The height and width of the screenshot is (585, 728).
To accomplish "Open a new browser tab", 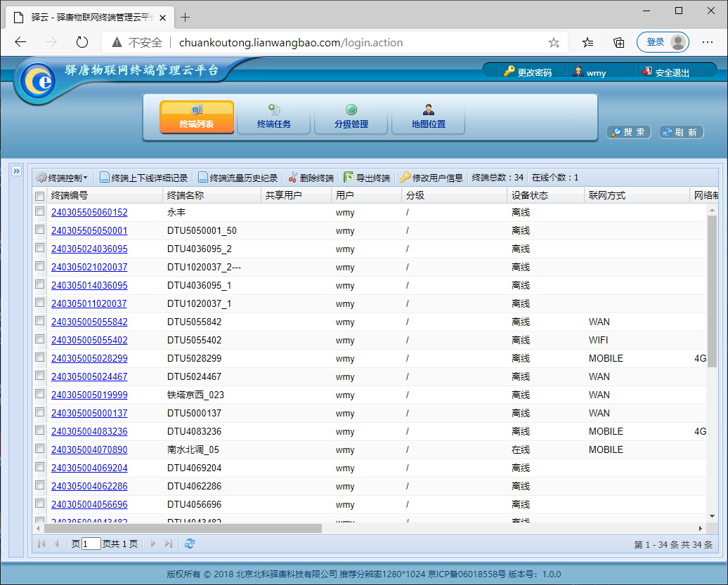I will [186, 18].
